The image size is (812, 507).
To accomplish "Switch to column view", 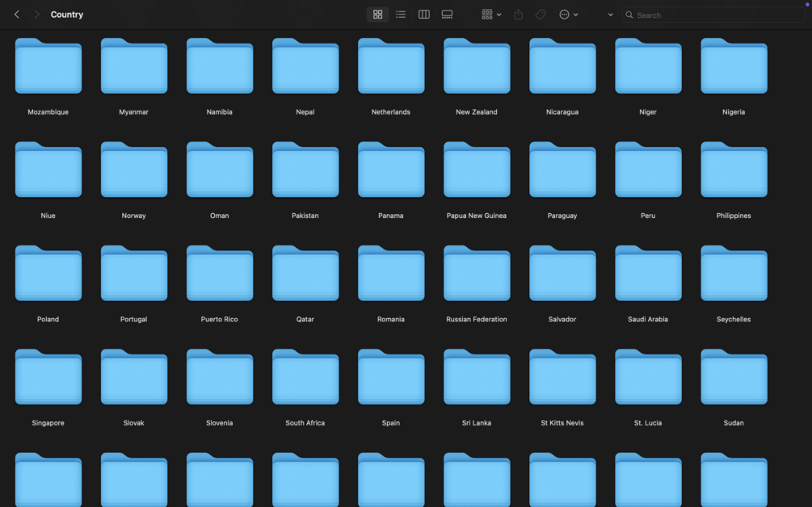I will pos(424,15).
